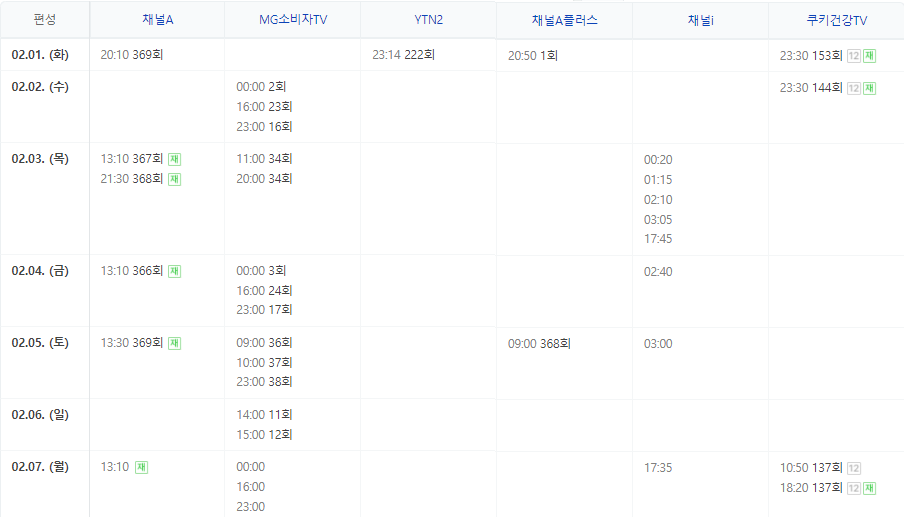Viewport: 904px width, 517px height.
Task: Select the 02.05. (토) date row label
Action: (40, 343)
